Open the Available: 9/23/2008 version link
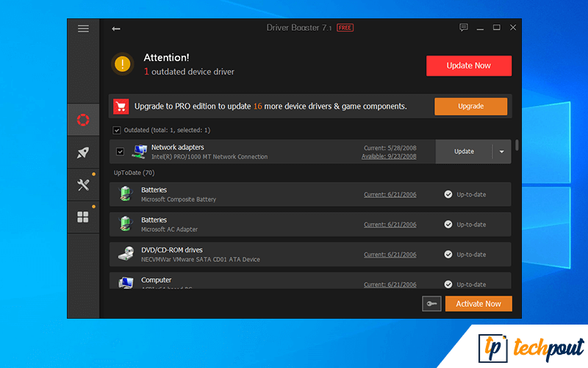Image resolution: width=588 pixels, height=368 pixels. pyautogui.click(x=389, y=156)
